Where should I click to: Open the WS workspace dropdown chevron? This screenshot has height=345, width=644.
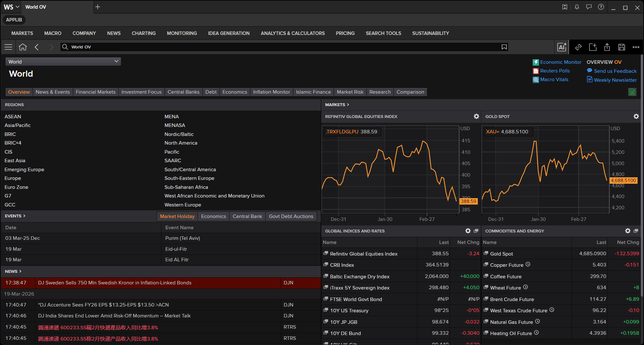(x=18, y=7)
